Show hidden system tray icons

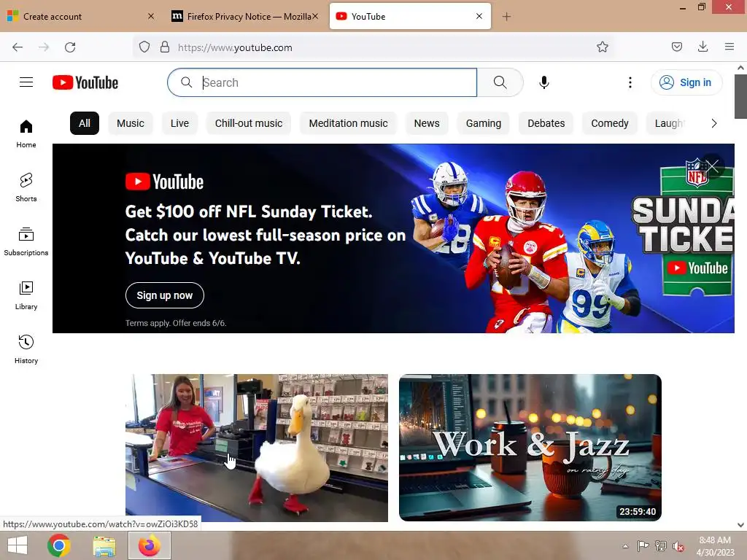tap(625, 546)
